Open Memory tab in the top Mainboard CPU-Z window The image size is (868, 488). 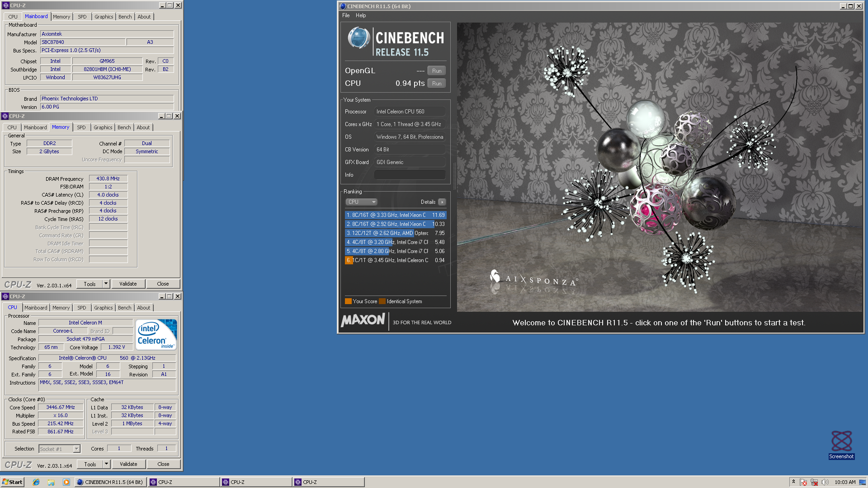pyautogui.click(x=61, y=17)
